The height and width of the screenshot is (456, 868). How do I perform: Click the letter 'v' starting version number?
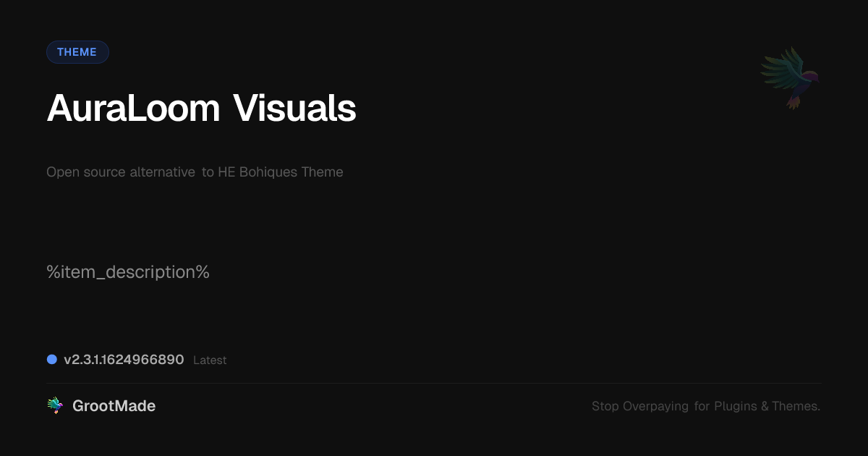click(67, 360)
